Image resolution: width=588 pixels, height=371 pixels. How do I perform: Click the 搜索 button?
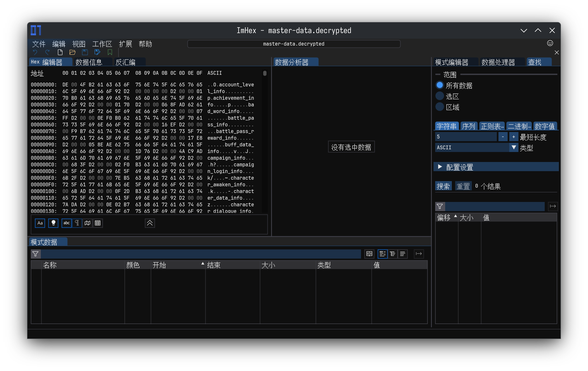click(x=443, y=186)
